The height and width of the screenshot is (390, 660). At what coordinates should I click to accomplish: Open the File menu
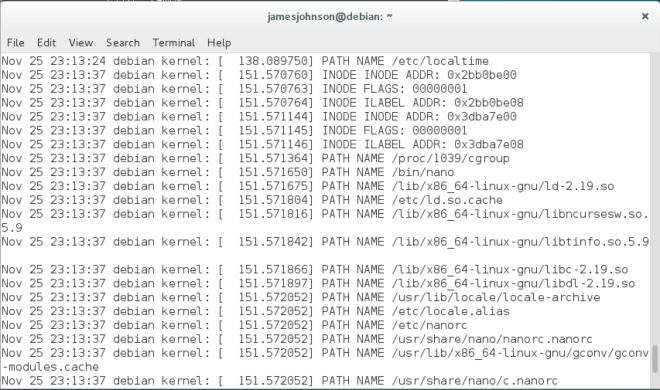(16, 43)
